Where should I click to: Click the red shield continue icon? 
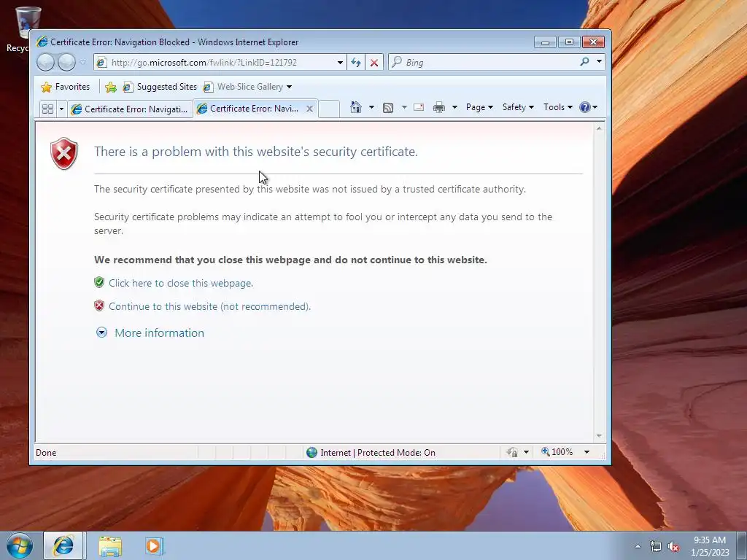click(99, 306)
